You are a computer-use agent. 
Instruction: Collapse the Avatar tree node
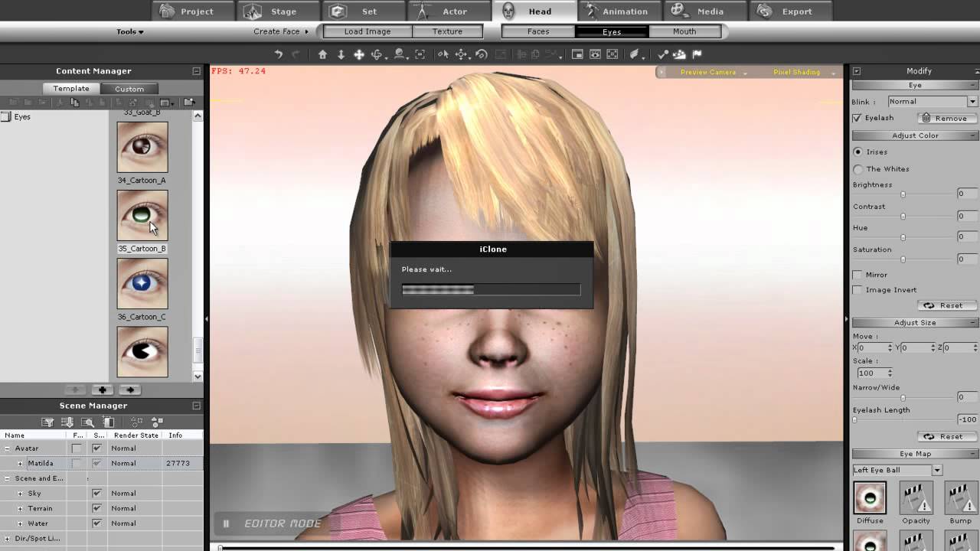(x=8, y=448)
